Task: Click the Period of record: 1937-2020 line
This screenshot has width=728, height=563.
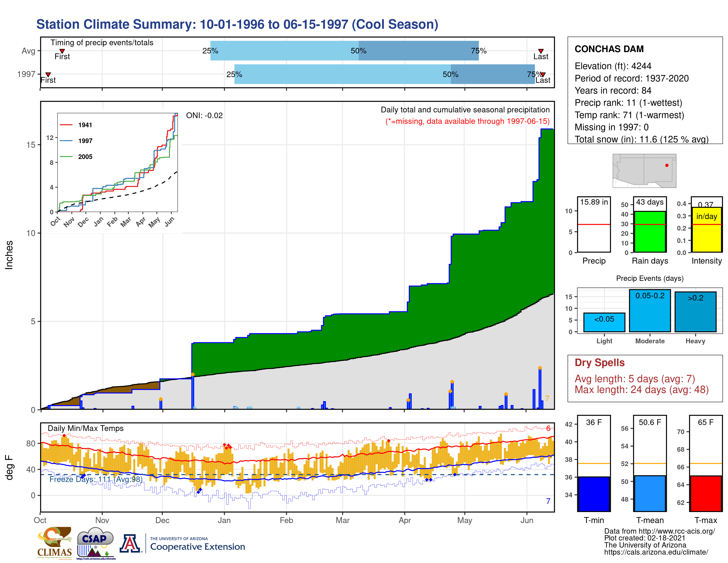Action: tap(632, 78)
